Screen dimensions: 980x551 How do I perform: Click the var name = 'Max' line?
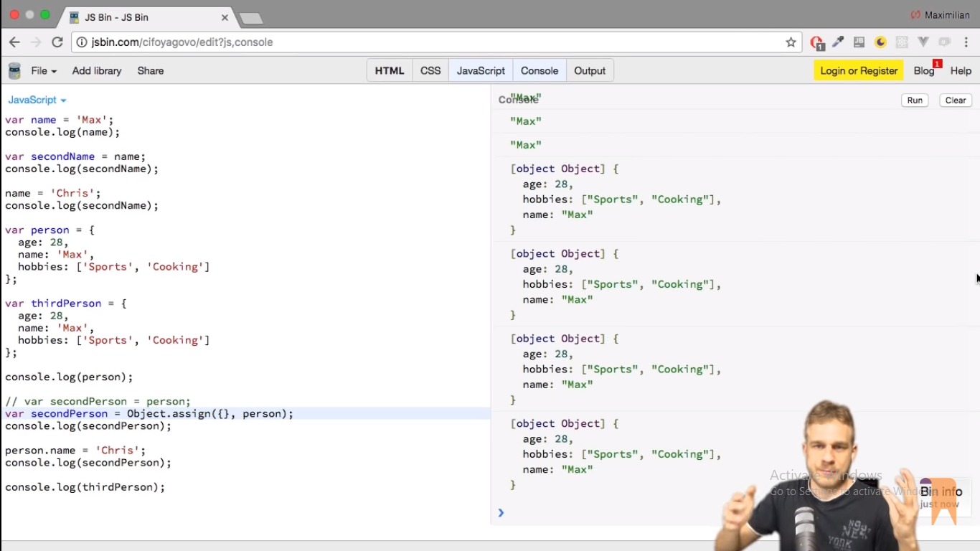pyautogui.click(x=60, y=120)
